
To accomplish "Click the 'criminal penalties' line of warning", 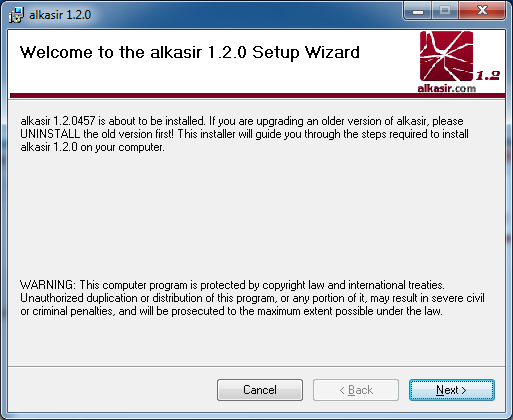I will [231, 311].
